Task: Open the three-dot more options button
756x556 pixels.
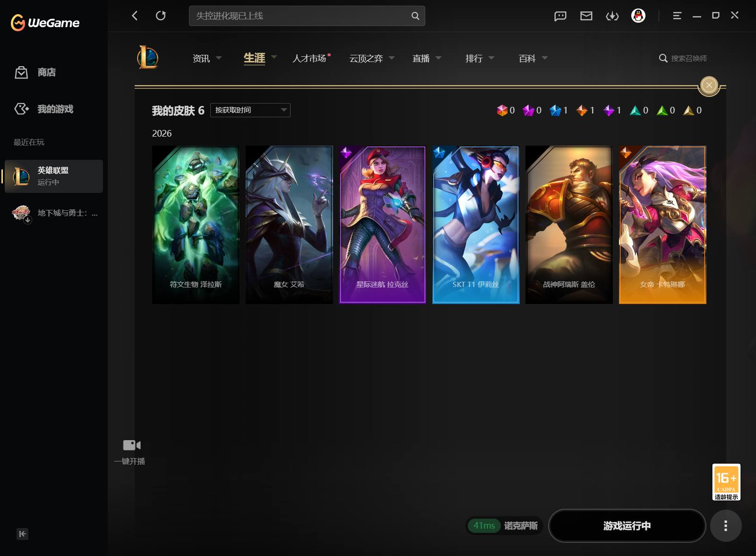Action: (x=726, y=526)
